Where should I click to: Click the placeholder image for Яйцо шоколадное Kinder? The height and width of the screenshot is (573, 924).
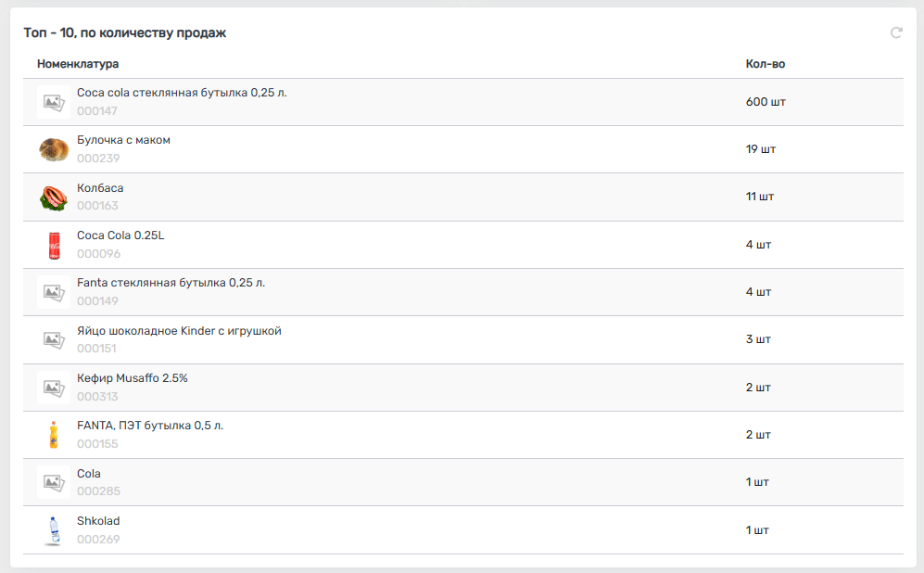click(53, 339)
